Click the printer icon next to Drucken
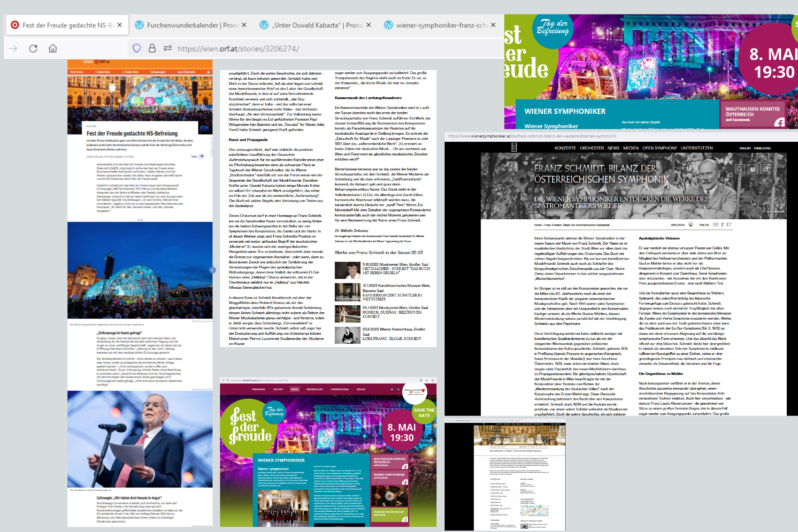The image size is (798, 532). (x=691, y=225)
